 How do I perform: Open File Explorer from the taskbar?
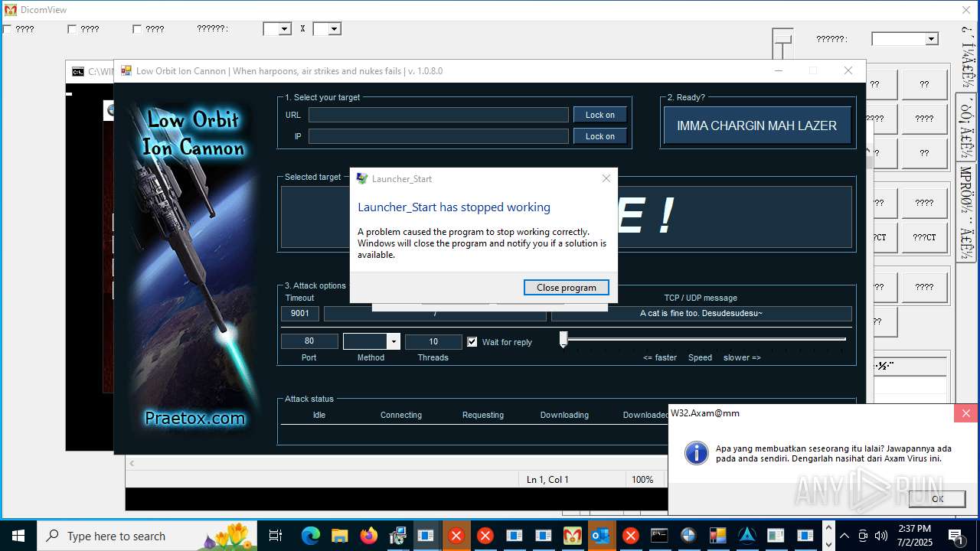pyautogui.click(x=339, y=536)
